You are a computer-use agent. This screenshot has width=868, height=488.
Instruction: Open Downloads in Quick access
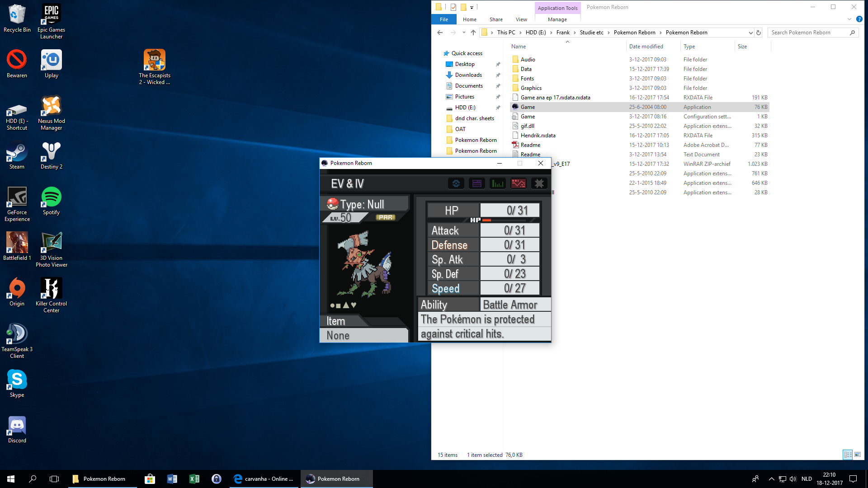(x=468, y=75)
